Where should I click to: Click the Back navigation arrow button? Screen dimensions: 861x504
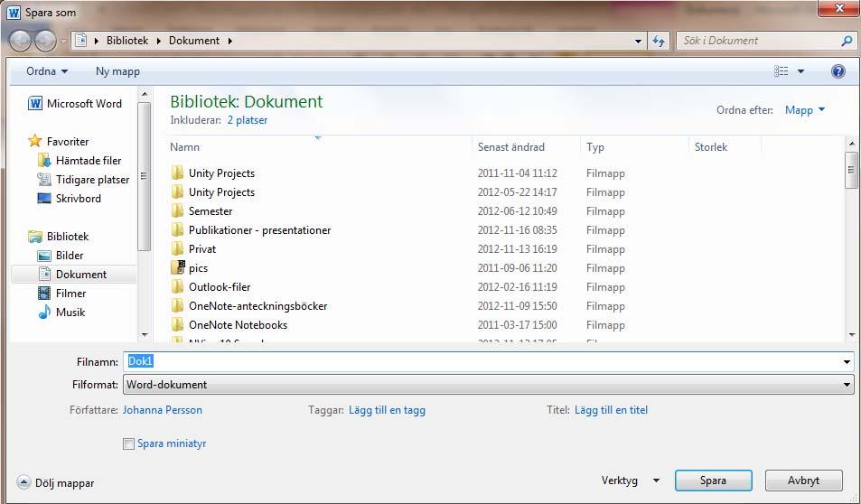point(20,41)
